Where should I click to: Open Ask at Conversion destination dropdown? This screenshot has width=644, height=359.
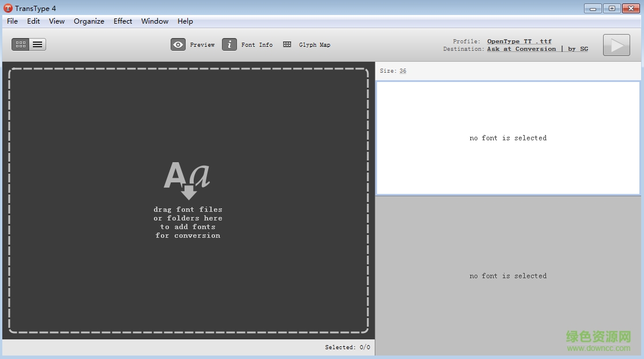[521, 49]
